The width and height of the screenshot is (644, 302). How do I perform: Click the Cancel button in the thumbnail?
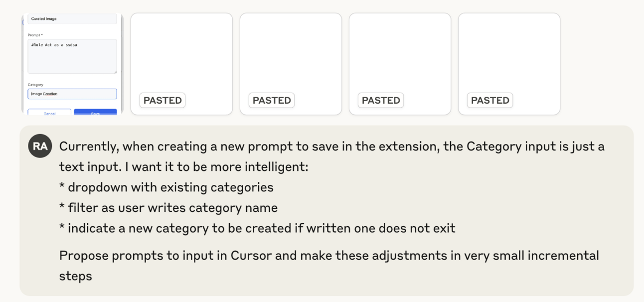point(49,113)
